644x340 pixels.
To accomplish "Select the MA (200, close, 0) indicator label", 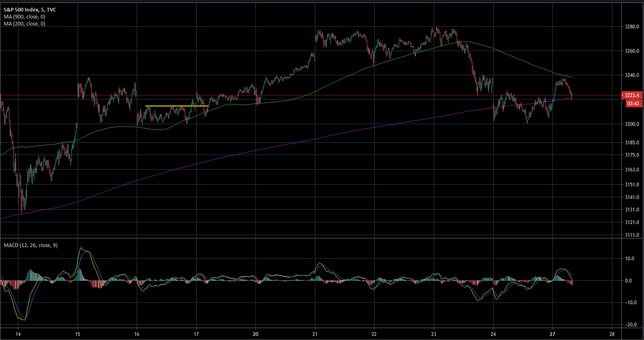I will click(x=24, y=24).
